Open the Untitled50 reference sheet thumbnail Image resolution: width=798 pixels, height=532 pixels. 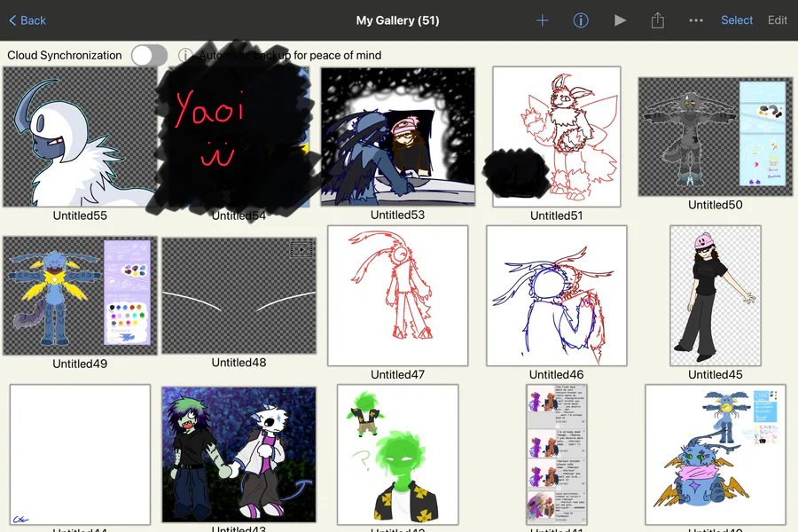click(715, 137)
